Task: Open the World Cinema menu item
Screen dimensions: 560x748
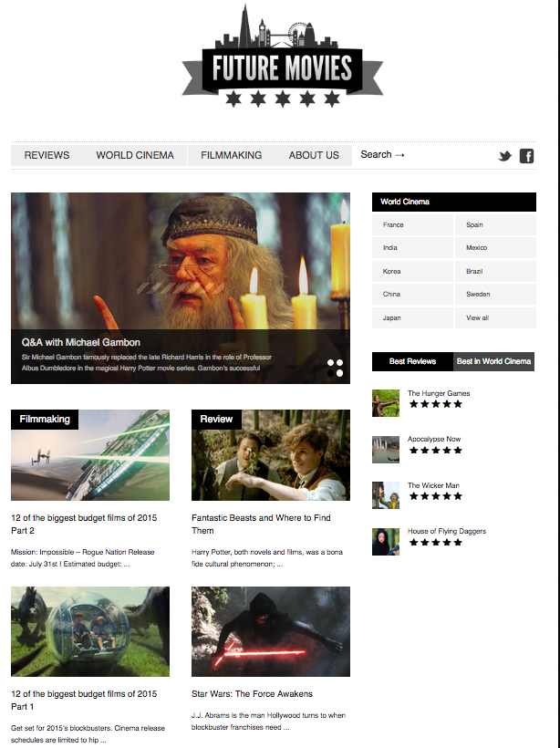Action: click(135, 155)
